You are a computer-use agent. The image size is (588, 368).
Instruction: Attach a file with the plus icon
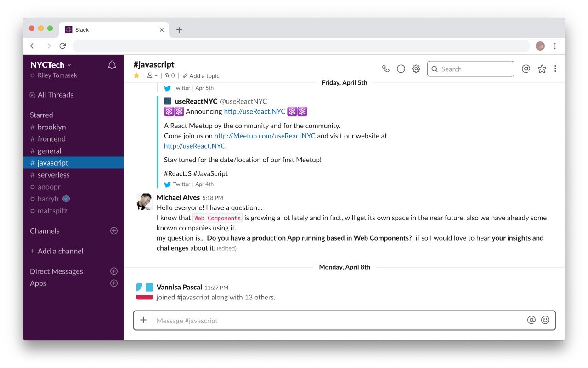coord(143,320)
